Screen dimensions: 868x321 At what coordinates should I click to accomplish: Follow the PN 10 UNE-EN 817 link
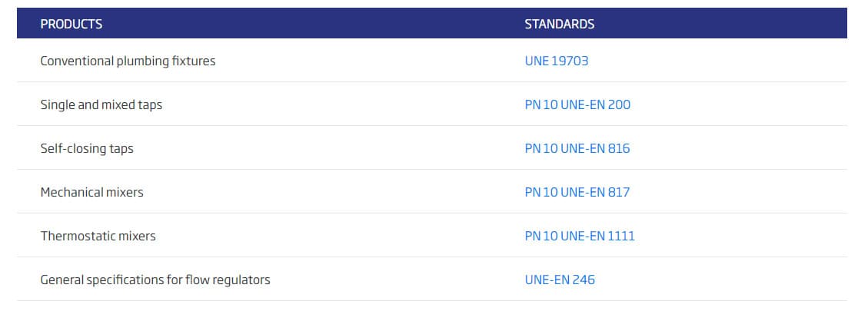pos(577,192)
